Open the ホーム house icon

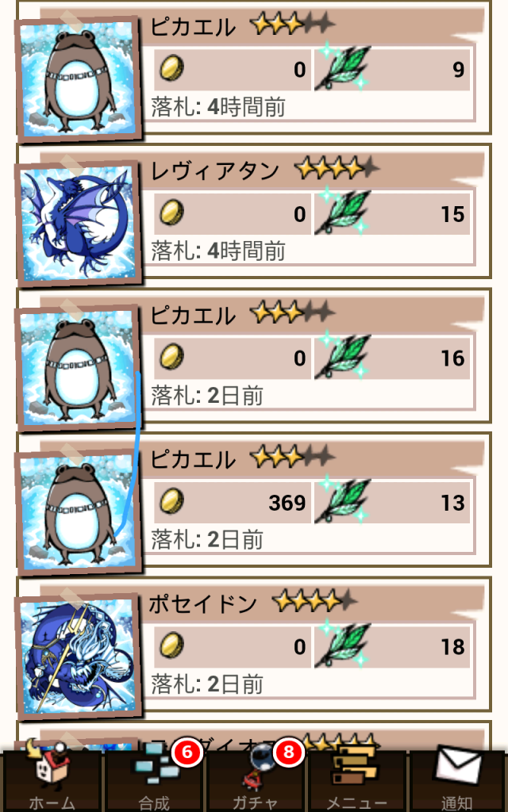tap(51, 781)
